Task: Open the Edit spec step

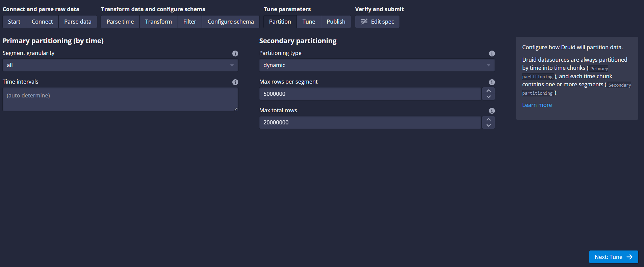Action: click(x=377, y=22)
